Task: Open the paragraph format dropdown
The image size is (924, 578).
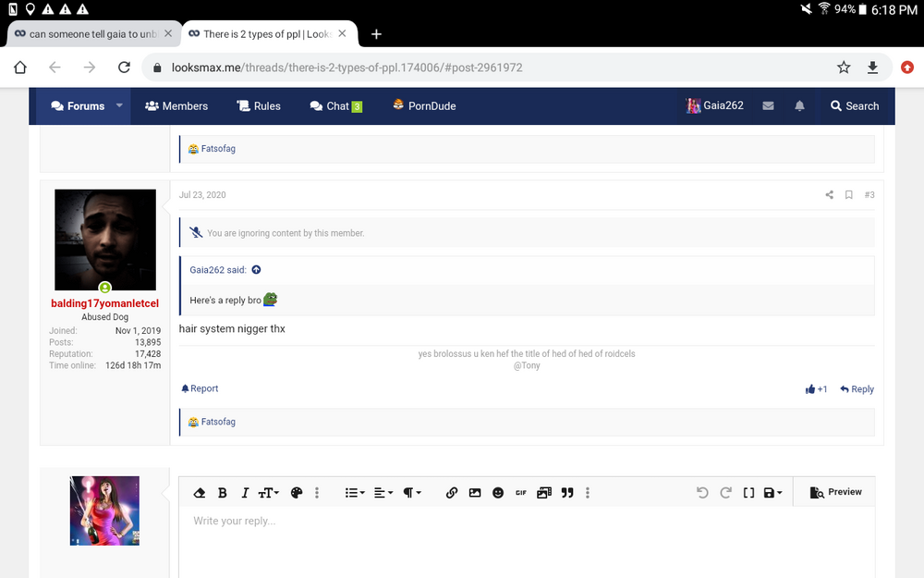Action: [412, 493]
